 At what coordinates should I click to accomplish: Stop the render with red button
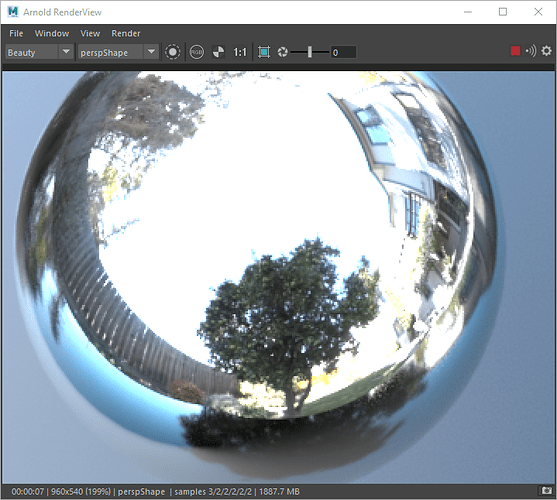[515, 51]
